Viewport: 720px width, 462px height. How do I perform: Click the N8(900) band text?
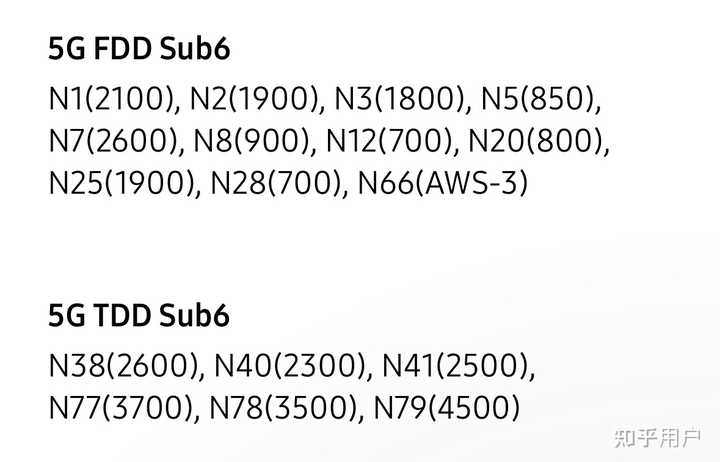click(253, 142)
